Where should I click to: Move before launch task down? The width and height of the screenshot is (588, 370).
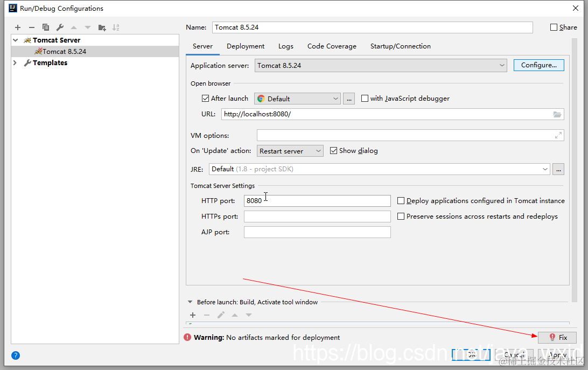pyautogui.click(x=249, y=315)
